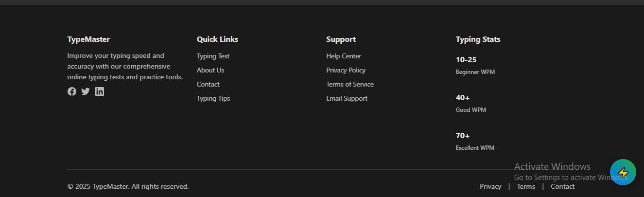Open the Typing Tips link
Screen dimensions: 644x197
pyautogui.click(x=213, y=98)
